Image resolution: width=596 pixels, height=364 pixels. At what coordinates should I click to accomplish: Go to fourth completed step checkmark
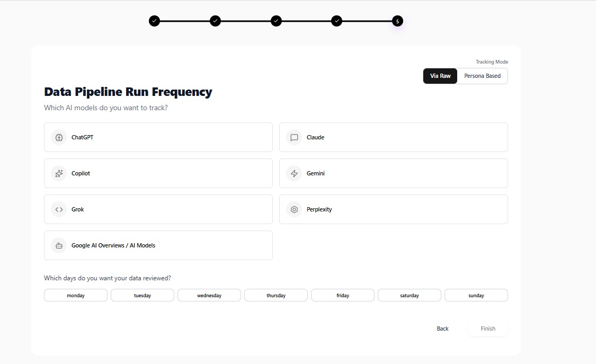(x=337, y=21)
